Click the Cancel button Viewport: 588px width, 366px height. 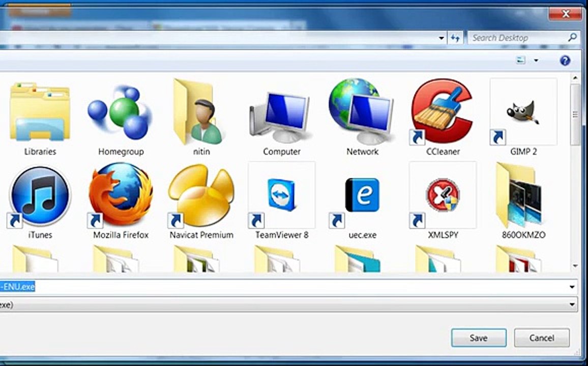click(x=542, y=338)
